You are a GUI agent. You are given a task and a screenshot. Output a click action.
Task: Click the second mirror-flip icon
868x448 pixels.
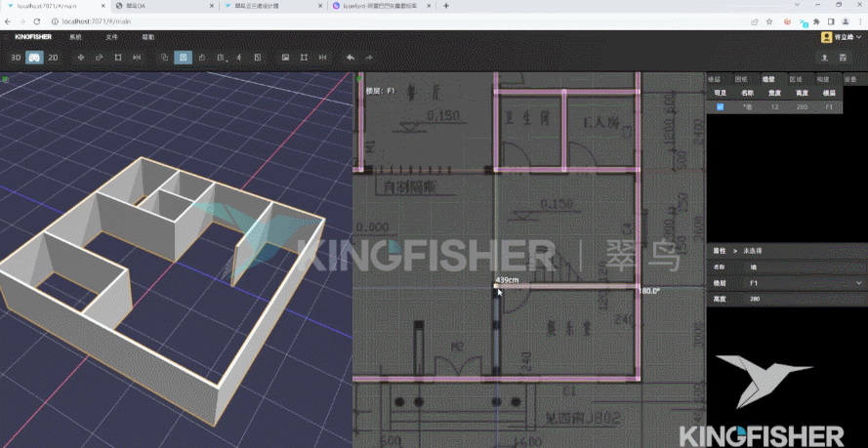click(x=323, y=58)
